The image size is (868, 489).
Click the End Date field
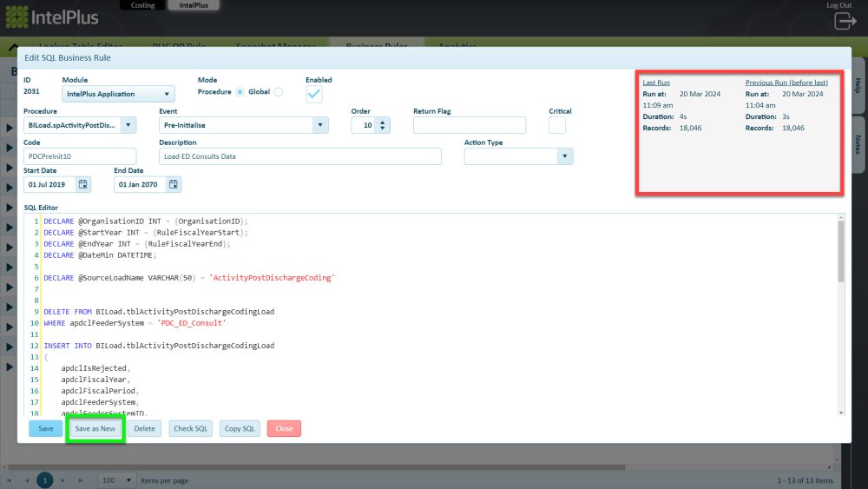tap(140, 184)
